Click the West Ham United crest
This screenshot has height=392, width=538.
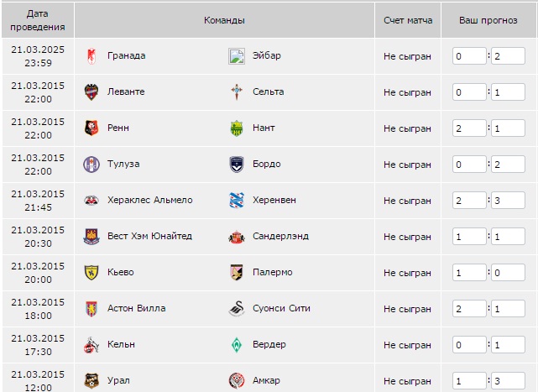[x=91, y=237]
